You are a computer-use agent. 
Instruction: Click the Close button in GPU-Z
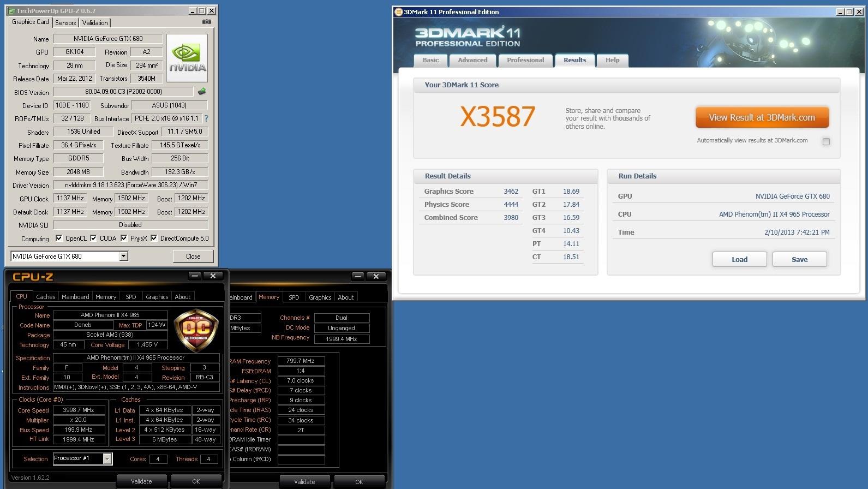[193, 256]
